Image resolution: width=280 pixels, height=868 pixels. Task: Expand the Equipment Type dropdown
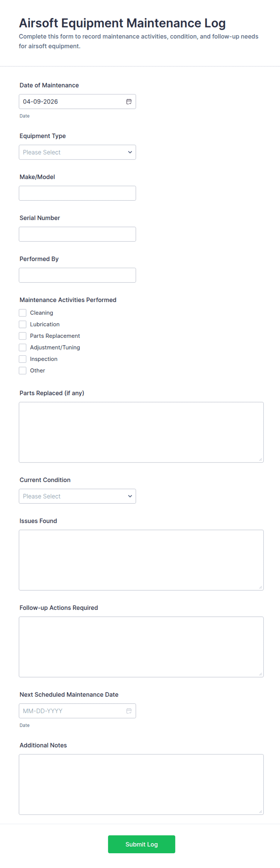(x=77, y=152)
